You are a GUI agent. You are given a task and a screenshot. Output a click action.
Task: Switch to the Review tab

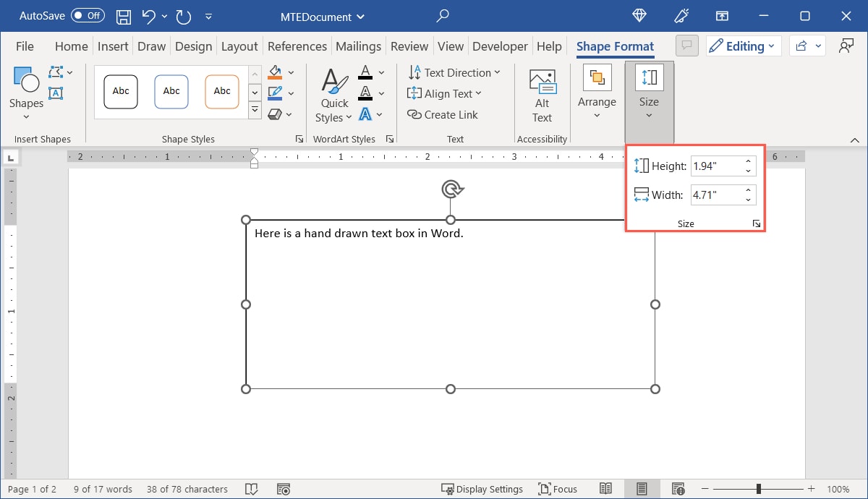pyautogui.click(x=409, y=46)
